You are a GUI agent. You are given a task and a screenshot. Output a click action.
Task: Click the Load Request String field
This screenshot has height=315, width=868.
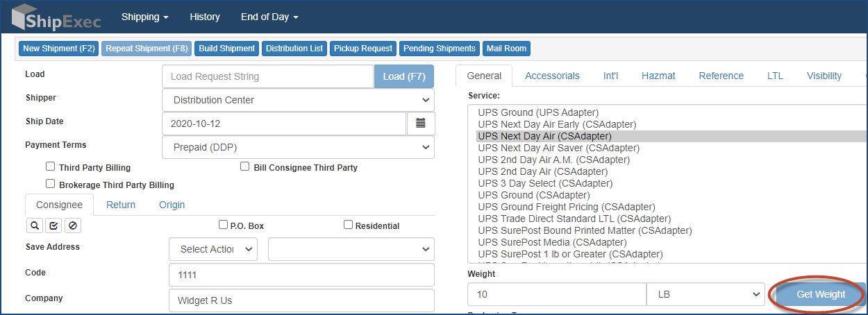(x=267, y=76)
